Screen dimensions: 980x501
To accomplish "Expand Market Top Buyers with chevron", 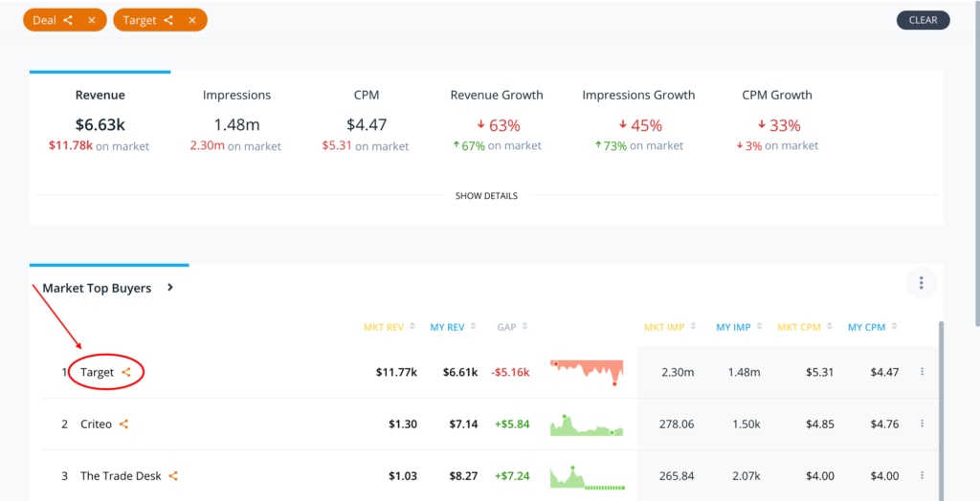I will click(170, 288).
